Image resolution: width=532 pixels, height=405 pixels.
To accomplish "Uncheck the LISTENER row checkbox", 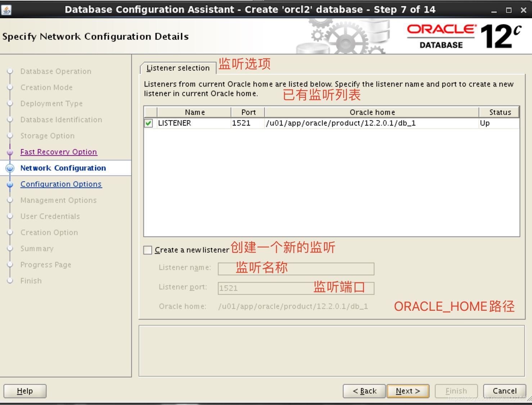I will click(x=148, y=123).
